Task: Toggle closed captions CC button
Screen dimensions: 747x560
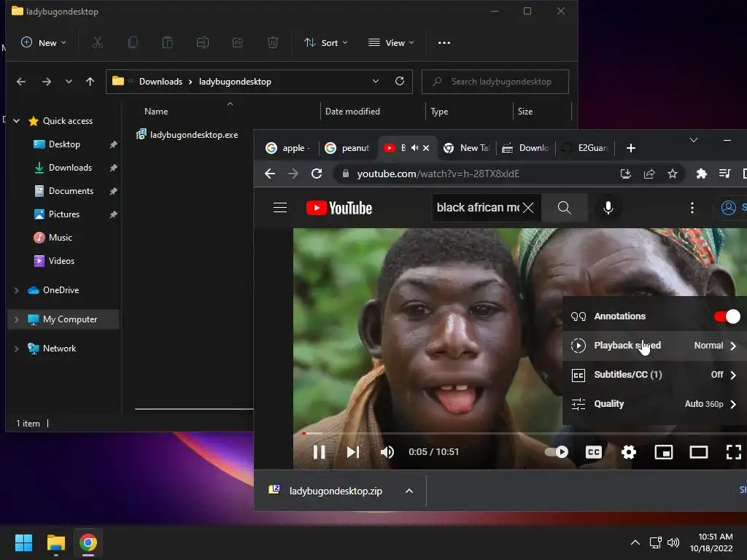Action: point(594,452)
